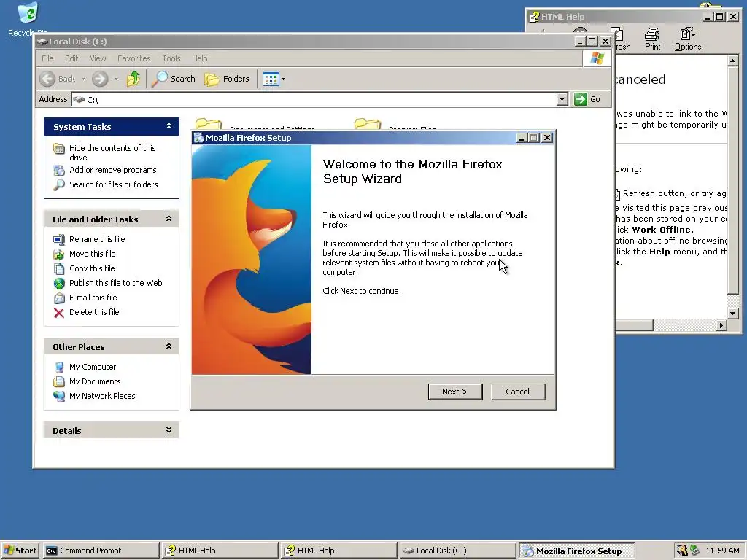Click the Up folder icon

tap(133, 79)
